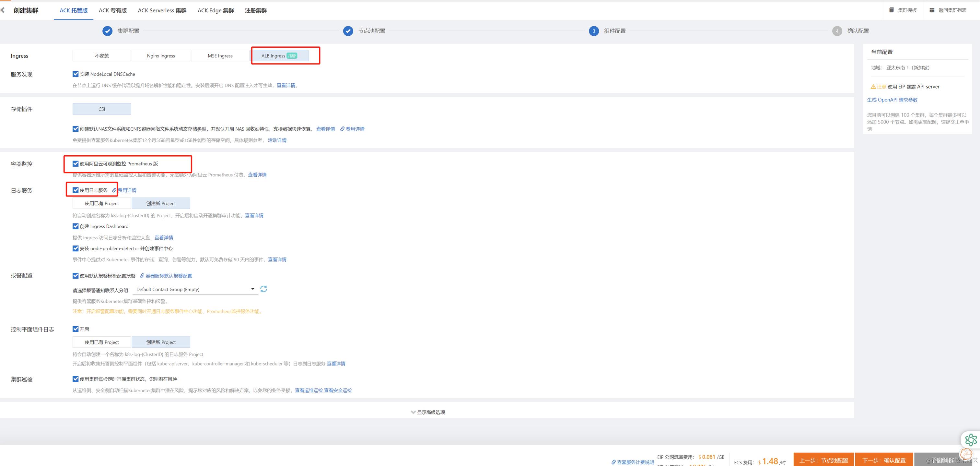This screenshot has height=466, width=980.
Task: Toggle 创建 Ingress Dashboard checkbox
Action: pos(75,226)
